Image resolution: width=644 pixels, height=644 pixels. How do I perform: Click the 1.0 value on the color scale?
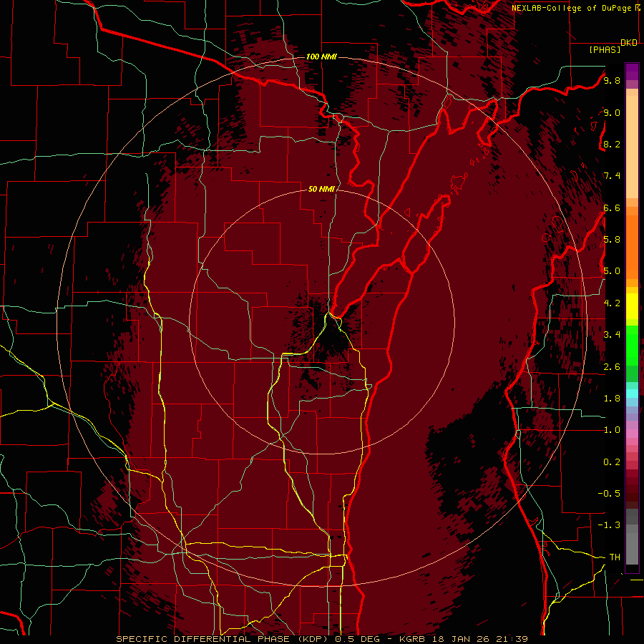click(x=612, y=430)
